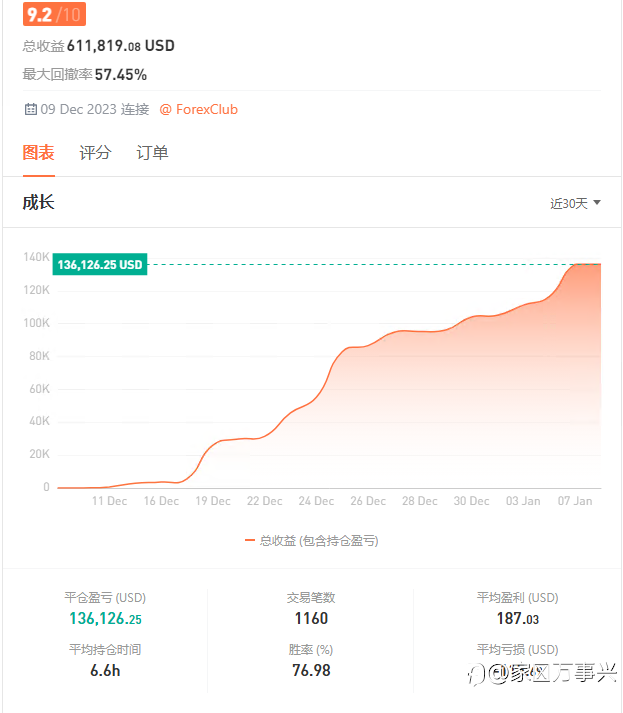
Task: Go to the 订单 tab
Action: click(x=152, y=153)
